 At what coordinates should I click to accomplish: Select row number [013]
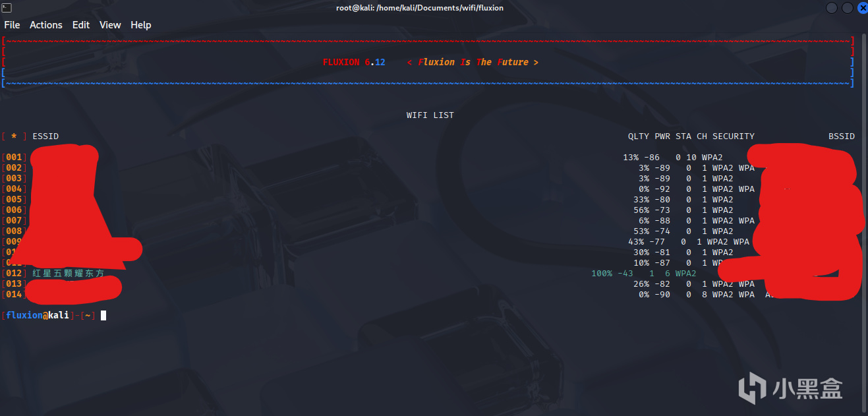[x=14, y=284]
